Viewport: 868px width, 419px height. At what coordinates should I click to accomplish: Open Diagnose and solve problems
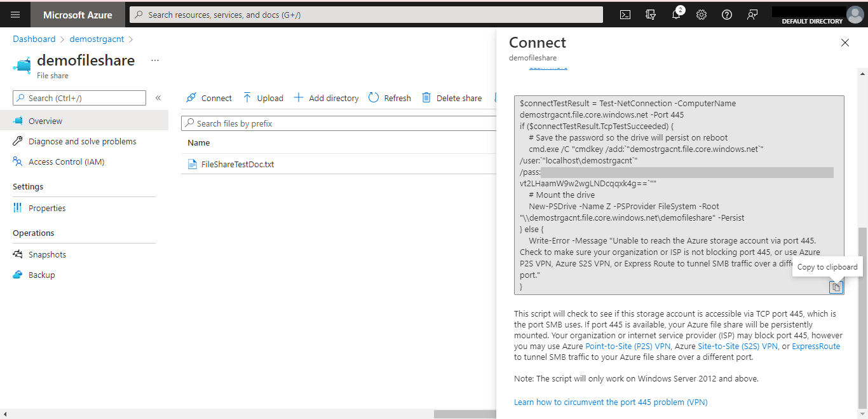coord(84,141)
